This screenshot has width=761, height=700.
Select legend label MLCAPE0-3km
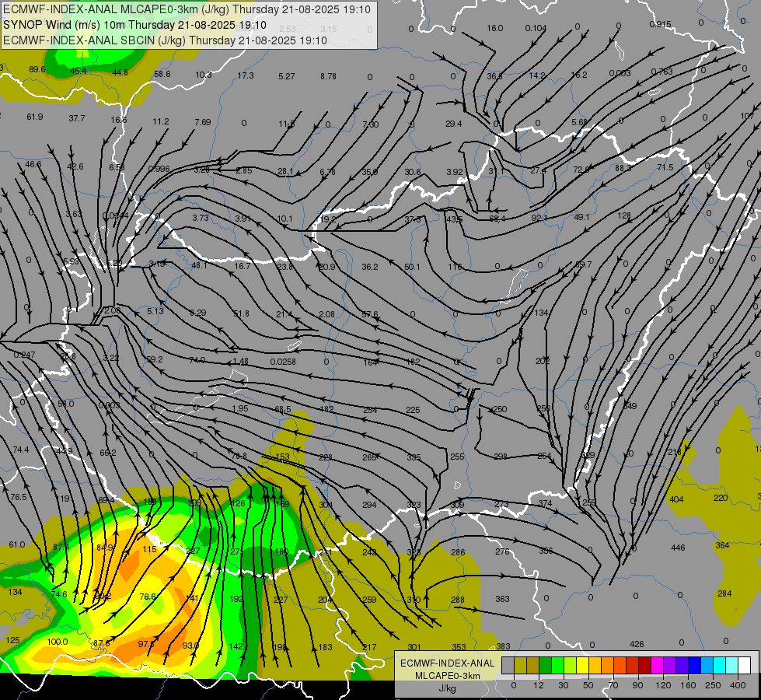point(447,676)
